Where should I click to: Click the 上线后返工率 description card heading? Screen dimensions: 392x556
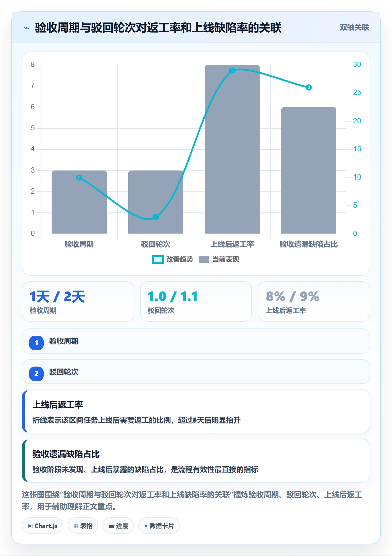click(58, 405)
